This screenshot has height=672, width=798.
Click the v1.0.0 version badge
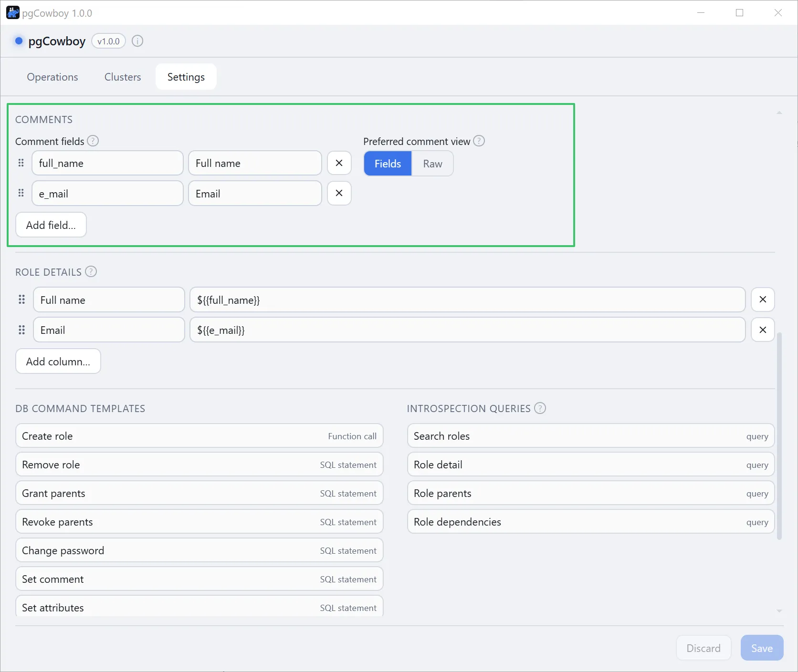(x=108, y=41)
